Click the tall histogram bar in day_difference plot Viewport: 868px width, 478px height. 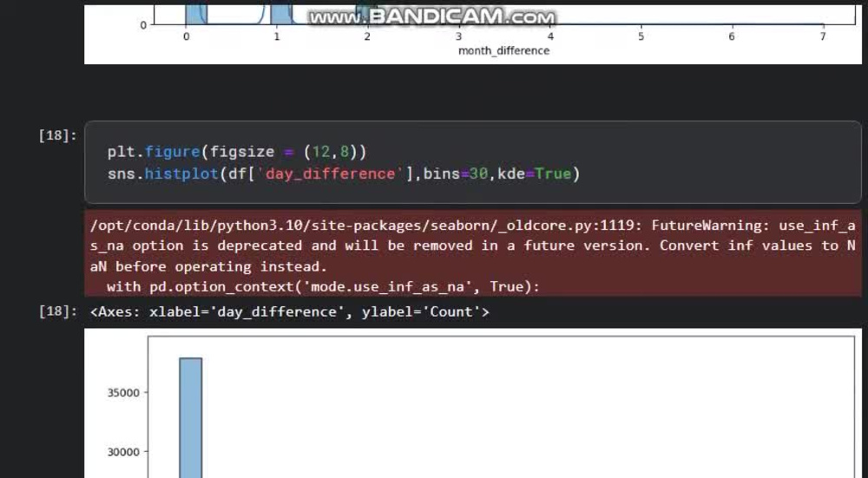(x=190, y=417)
